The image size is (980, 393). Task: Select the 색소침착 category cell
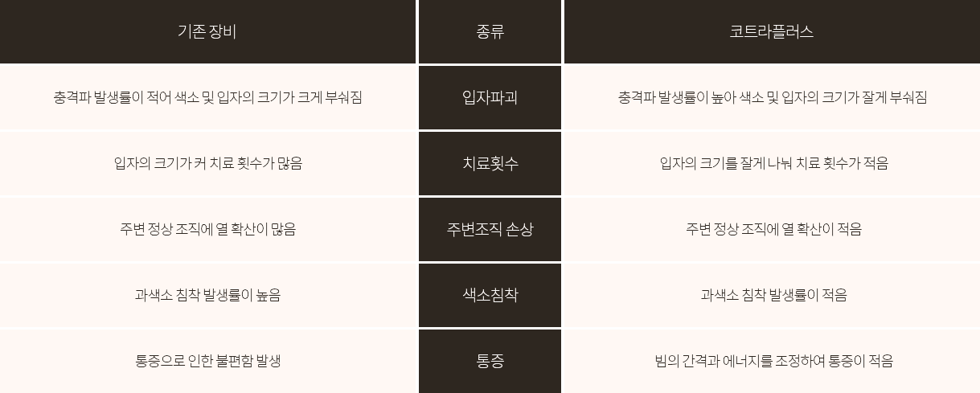490,295
